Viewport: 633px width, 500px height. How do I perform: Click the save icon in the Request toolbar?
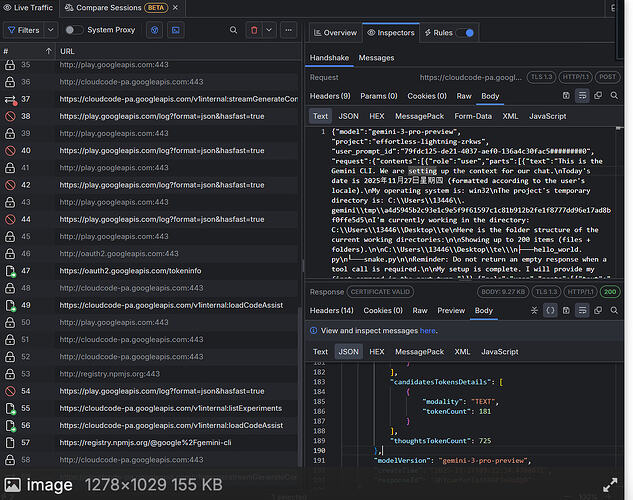(566, 96)
